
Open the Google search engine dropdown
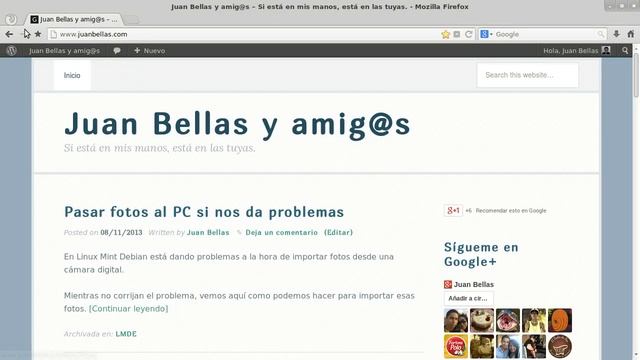486,34
